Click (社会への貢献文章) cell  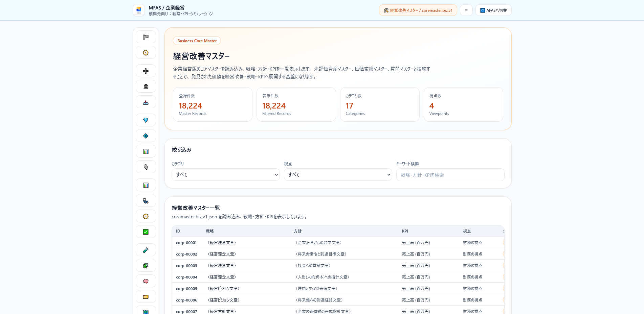(313, 266)
